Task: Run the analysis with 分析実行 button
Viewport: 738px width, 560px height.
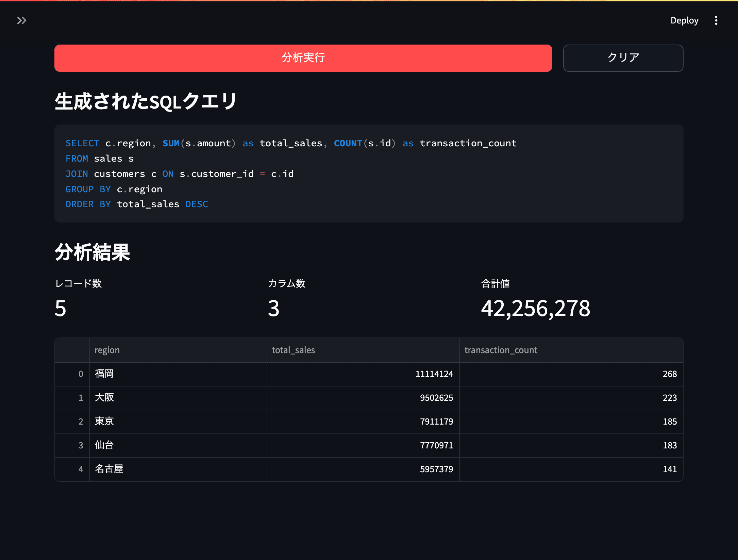Action: 303,58
